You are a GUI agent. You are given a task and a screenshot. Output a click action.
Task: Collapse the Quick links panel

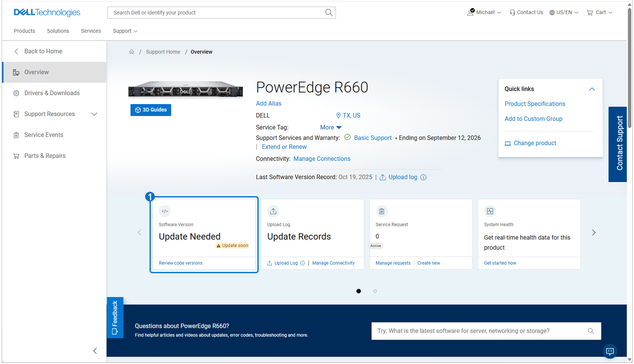(x=592, y=89)
